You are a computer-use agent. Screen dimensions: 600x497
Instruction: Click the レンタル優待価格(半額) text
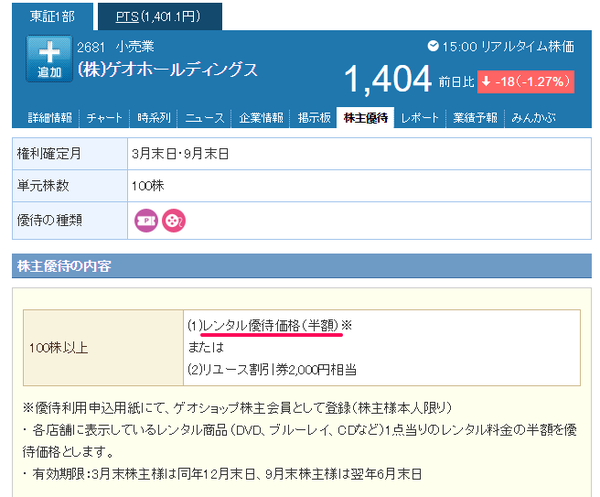tap(271, 326)
